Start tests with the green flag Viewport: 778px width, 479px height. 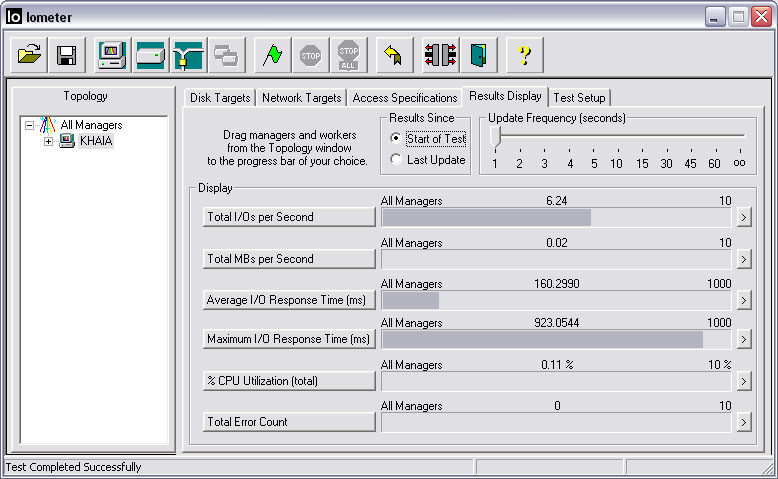click(x=272, y=55)
